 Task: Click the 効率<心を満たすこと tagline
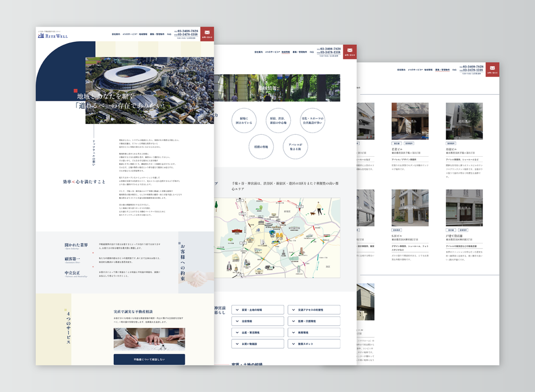tap(84, 182)
